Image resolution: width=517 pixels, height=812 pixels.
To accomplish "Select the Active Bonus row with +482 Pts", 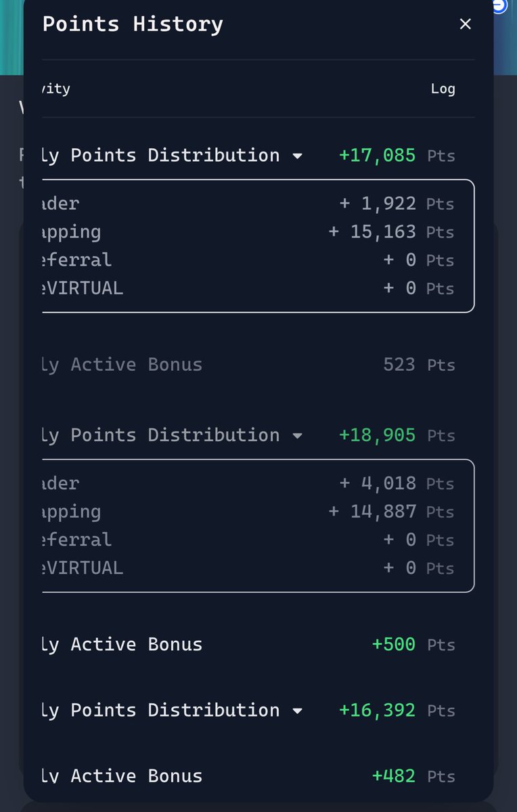I will click(x=248, y=775).
